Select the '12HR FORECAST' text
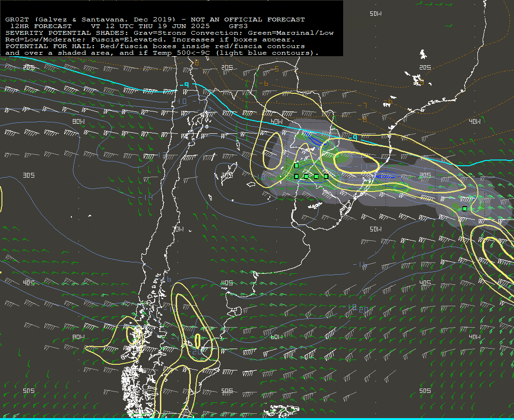 (41, 26)
